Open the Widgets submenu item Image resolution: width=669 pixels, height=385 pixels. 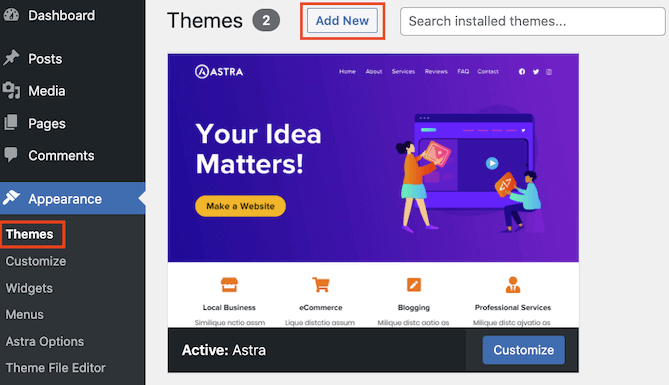tap(29, 288)
